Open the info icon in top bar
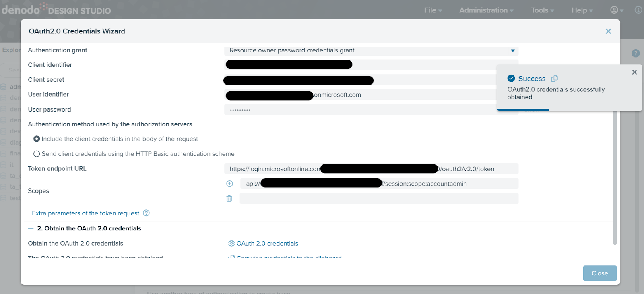644x294 pixels. (x=638, y=10)
